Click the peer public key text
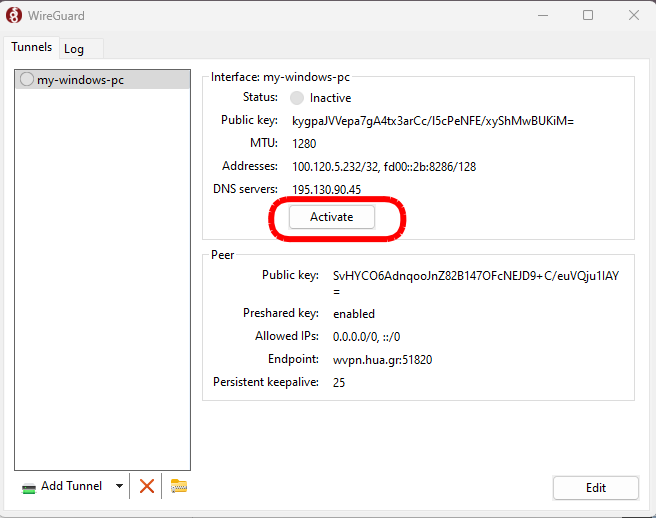 pyautogui.click(x=475, y=276)
